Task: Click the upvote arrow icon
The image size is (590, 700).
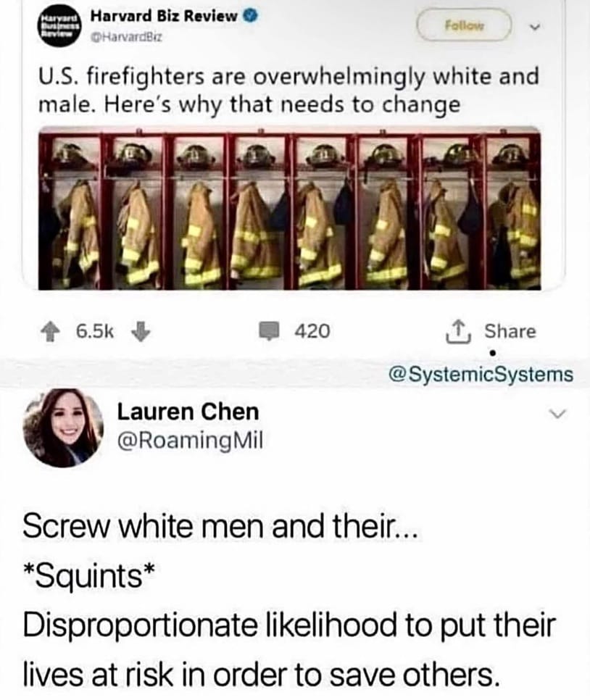Action: coord(51,332)
